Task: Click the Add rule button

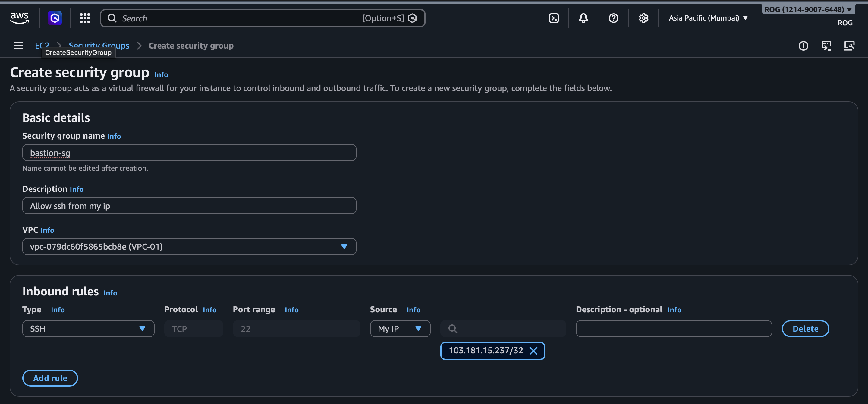Action: click(50, 378)
